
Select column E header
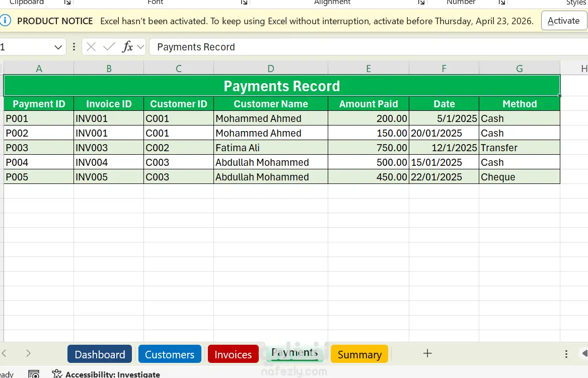click(369, 69)
